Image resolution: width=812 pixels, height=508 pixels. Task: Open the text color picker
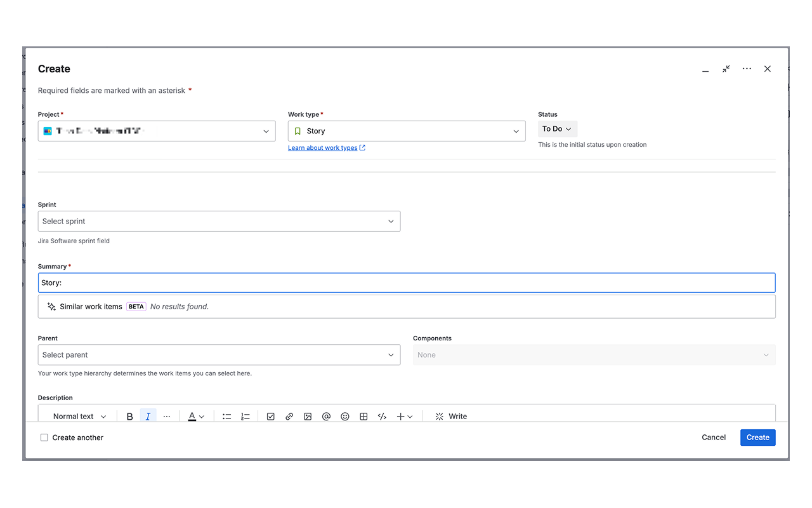click(x=196, y=417)
